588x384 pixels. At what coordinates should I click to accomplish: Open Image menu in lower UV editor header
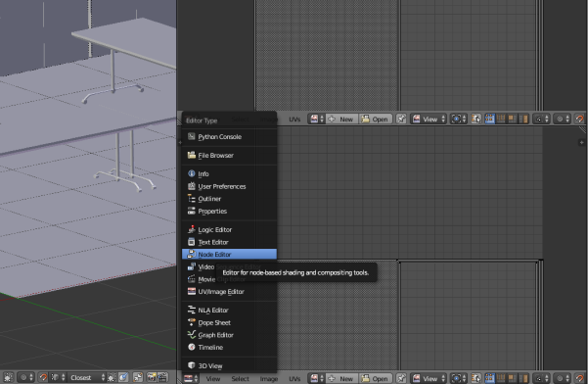pyautogui.click(x=269, y=379)
